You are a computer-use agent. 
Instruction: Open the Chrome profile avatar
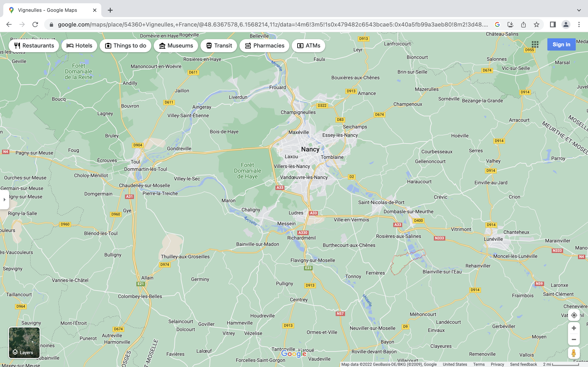pyautogui.click(x=566, y=24)
